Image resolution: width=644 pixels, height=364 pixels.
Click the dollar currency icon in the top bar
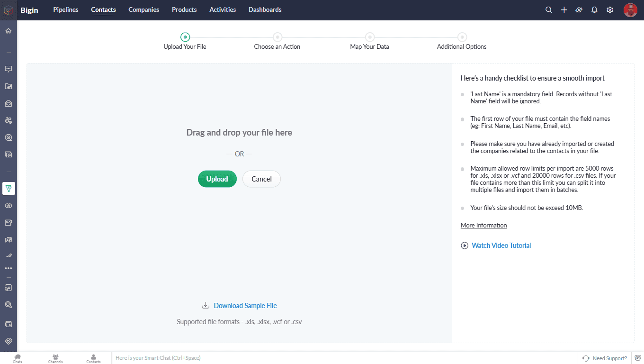point(579,10)
